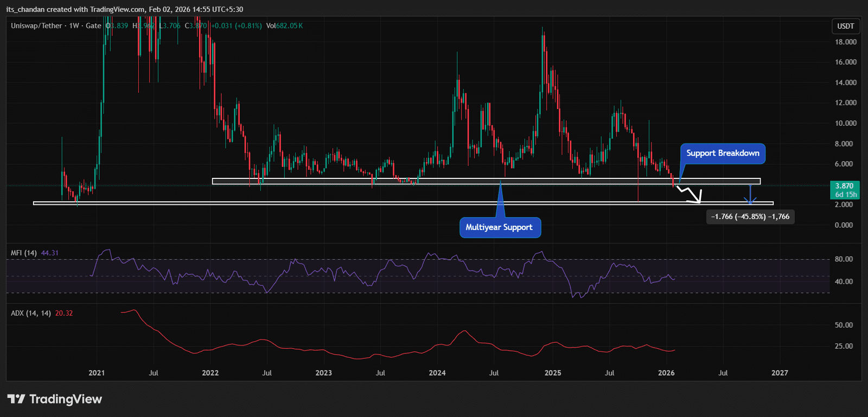The height and width of the screenshot is (417, 868).
Task: Select the Support Breakdown callout label
Action: [x=723, y=153]
